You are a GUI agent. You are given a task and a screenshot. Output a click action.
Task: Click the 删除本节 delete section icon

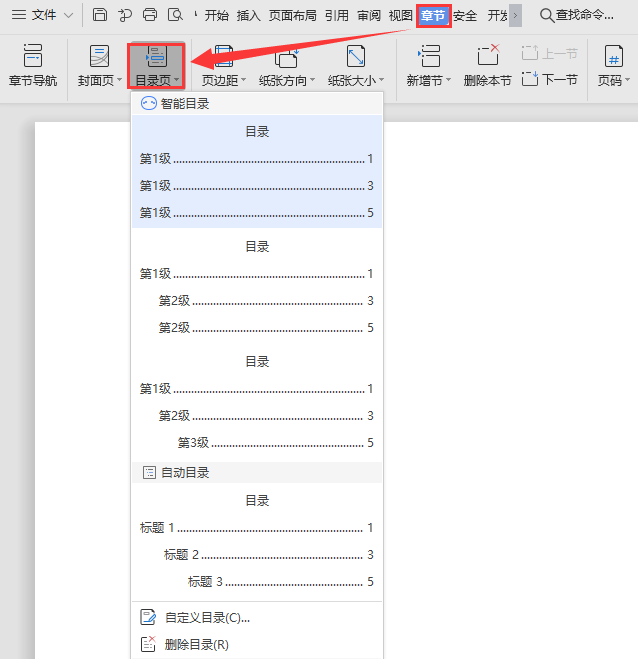pos(487,58)
